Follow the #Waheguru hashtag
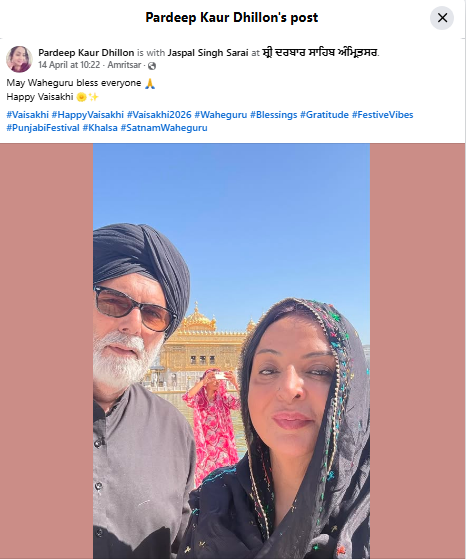The height and width of the screenshot is (559, 466). click(x=221, y=115)
